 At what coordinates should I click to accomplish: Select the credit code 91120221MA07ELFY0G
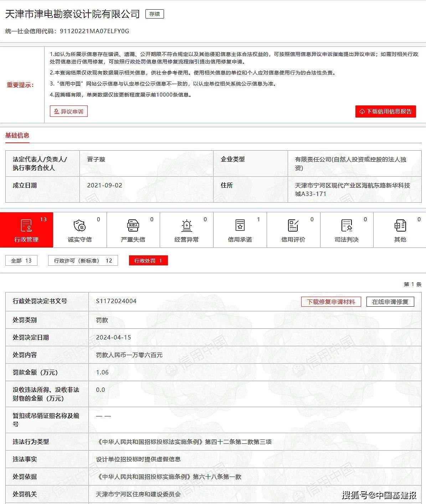(x=94, y=31)
